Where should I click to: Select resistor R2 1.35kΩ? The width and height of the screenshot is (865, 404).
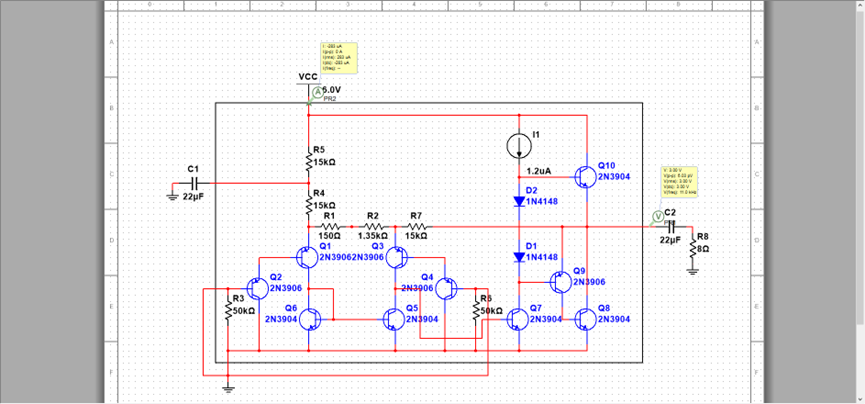coord(373,226)
